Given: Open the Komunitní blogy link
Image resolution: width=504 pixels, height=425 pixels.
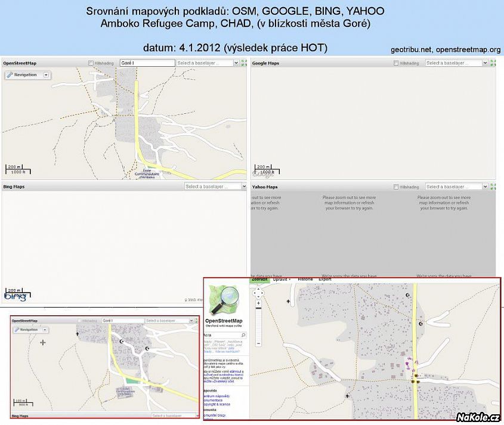Looking at the screenshot, I should (x=214, y=415).
